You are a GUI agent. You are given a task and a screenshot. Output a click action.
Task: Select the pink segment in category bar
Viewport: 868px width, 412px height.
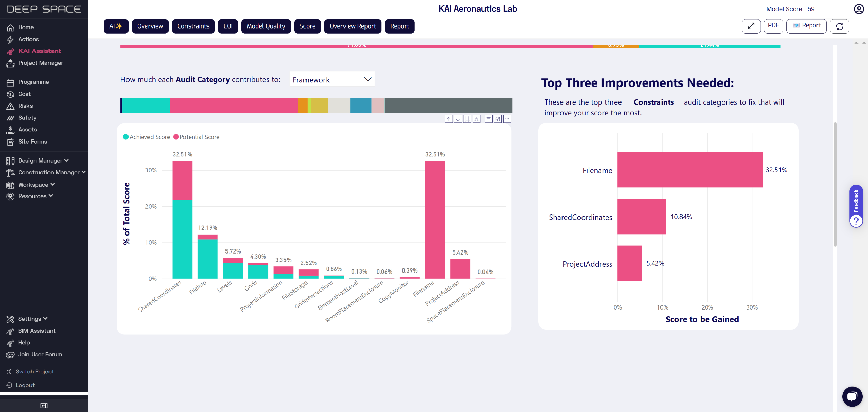(x=234, y=106)
